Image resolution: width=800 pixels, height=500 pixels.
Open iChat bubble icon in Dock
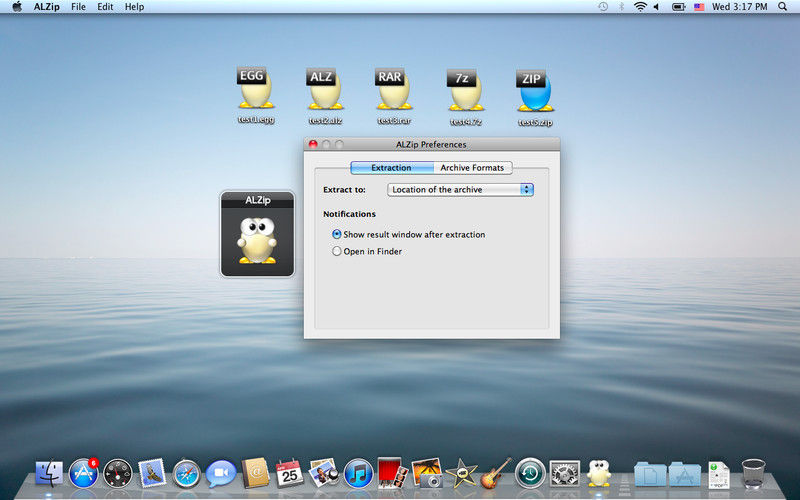[221, 473]
